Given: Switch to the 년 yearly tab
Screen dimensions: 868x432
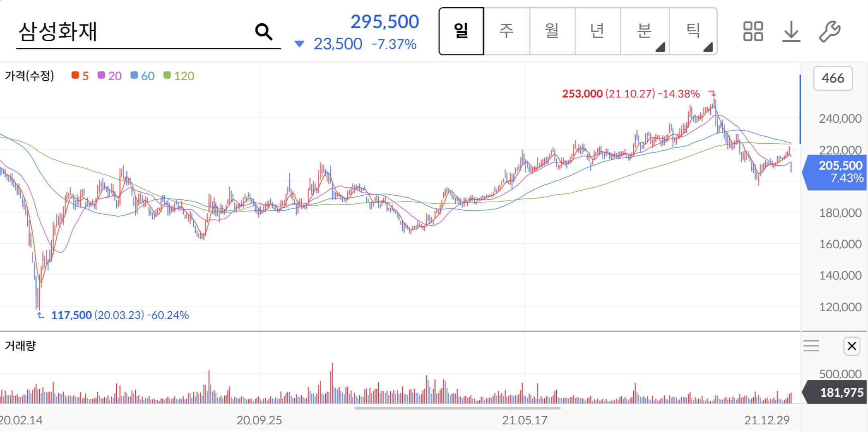Looking at the screenshot, I should tap(597, 31).
